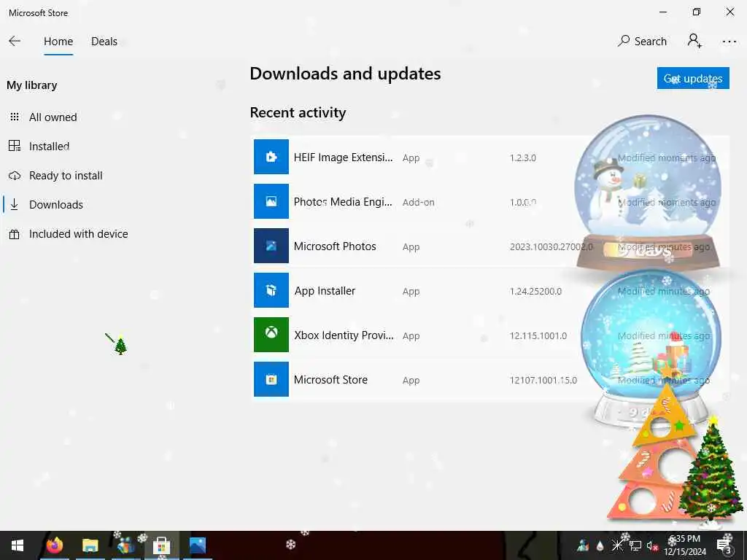Image resolution: width=747 pixels, height=560 pixels.
Task: Open the Xbox Identity Provi... entry
Action: pos(344,335)
